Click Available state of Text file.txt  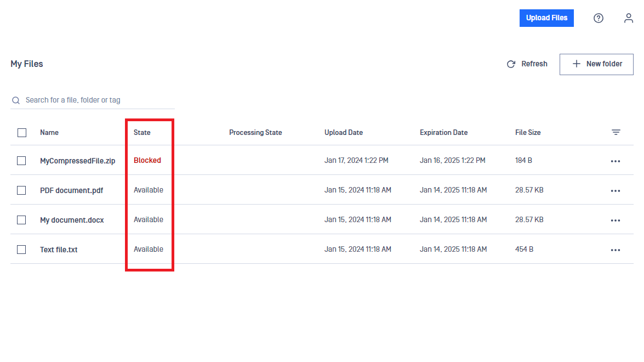(x=149, y=249)
